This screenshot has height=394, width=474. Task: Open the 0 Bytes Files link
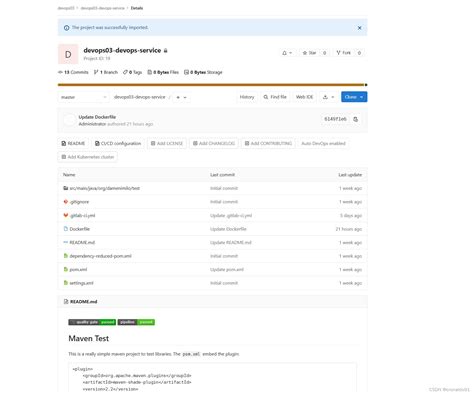[163, 72]
